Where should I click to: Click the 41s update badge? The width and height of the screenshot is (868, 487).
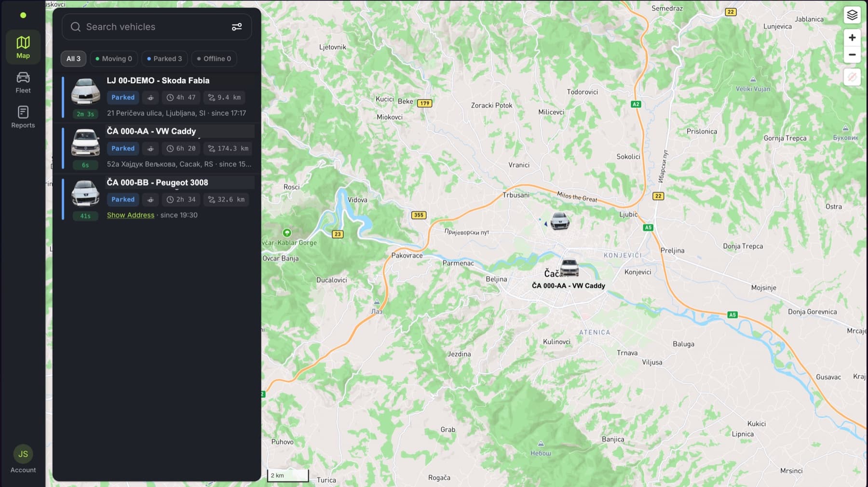coord(85,216)
